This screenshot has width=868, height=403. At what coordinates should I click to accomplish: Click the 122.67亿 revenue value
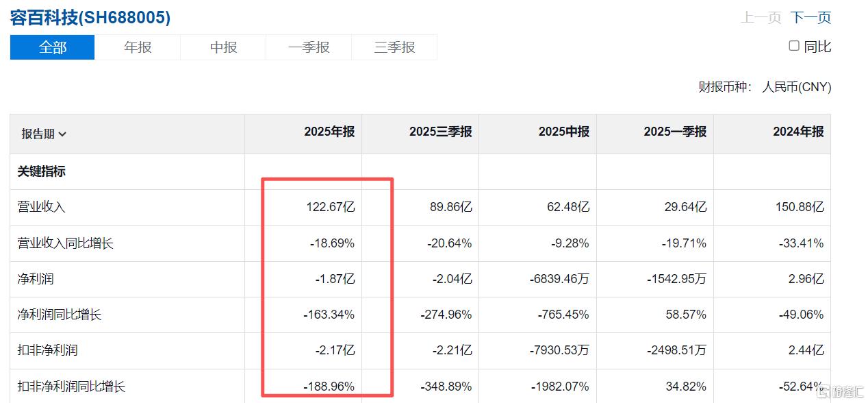tap(331, 207)
